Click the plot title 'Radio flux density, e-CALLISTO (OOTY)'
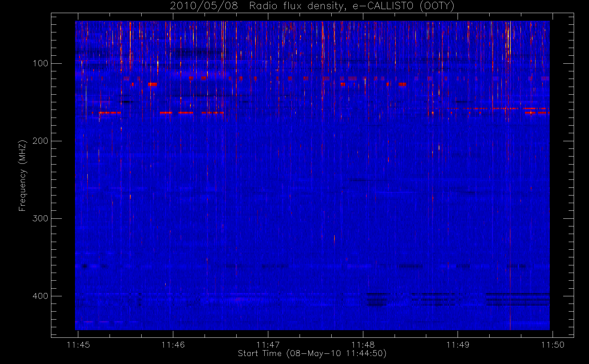This screenshot has width=589, height=364. pyautogui.click(x=352, y=6)
